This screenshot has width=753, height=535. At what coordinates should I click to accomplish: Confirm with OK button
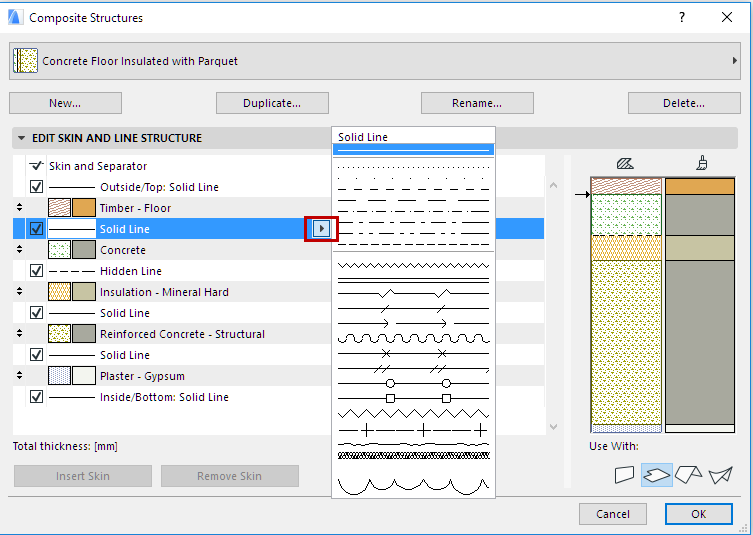(699, 514)
